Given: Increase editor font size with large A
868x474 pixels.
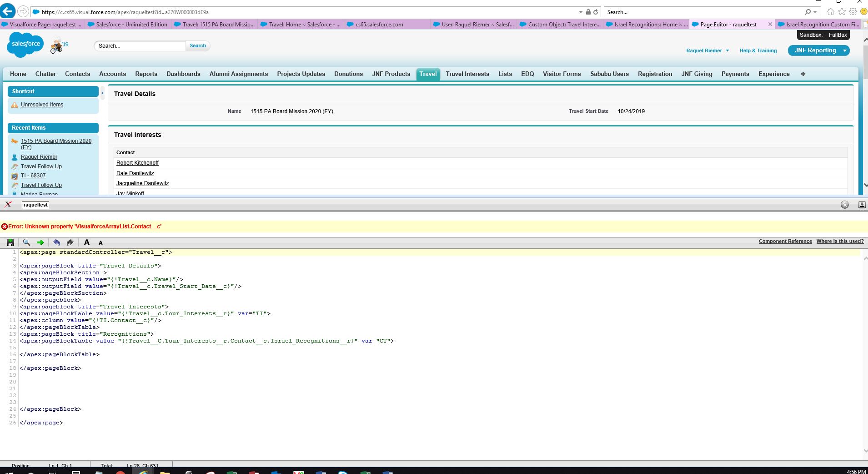Looking at the screenshot, I should tap(87, 242).
